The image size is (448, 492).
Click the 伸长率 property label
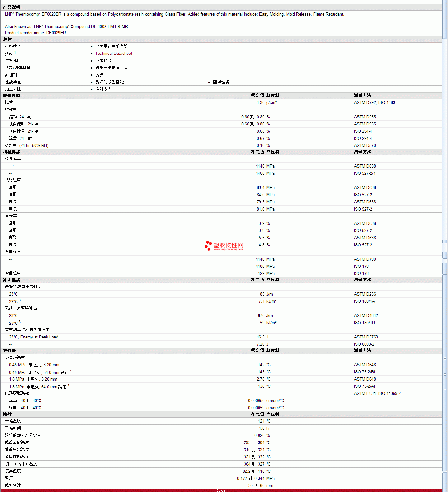coord(11,216)
